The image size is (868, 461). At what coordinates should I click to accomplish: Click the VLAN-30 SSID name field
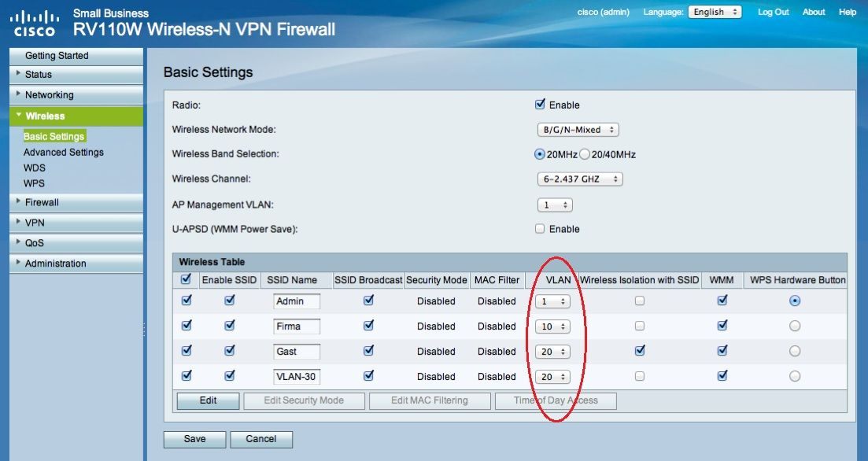point(297,377)
